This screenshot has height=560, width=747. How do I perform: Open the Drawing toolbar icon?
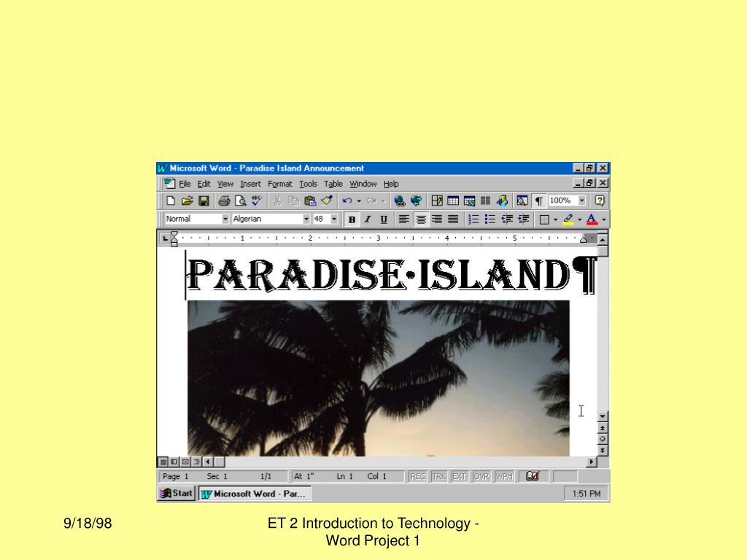(502, 201)
